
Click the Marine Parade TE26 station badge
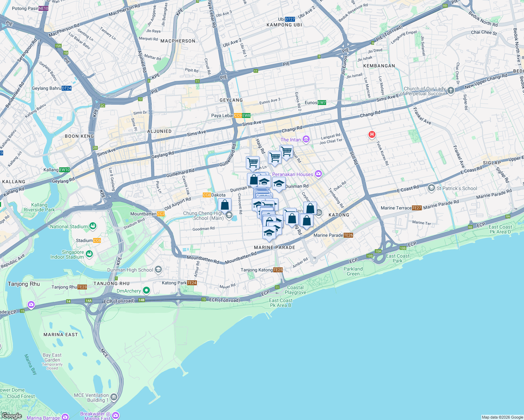[x=347, y=235]
